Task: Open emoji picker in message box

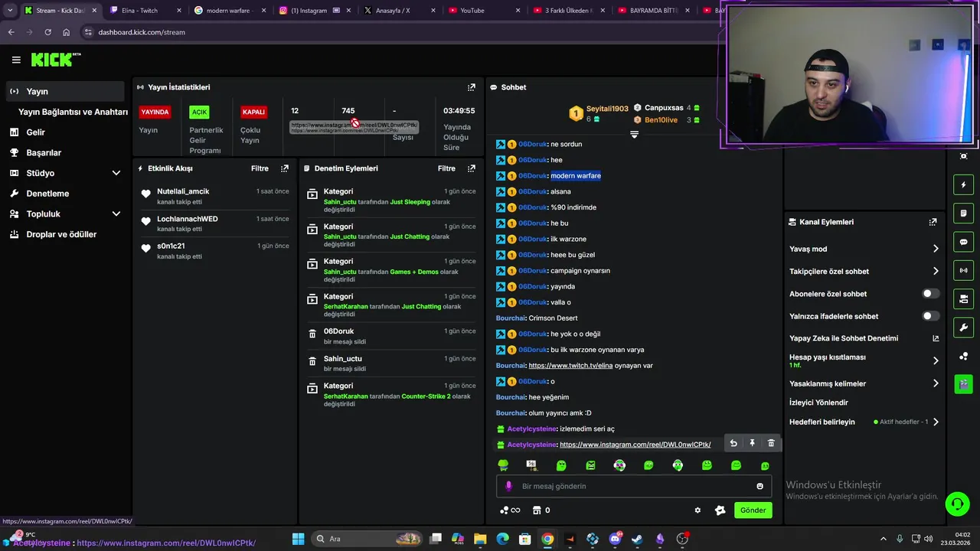Action: click(x=759, y=486)
